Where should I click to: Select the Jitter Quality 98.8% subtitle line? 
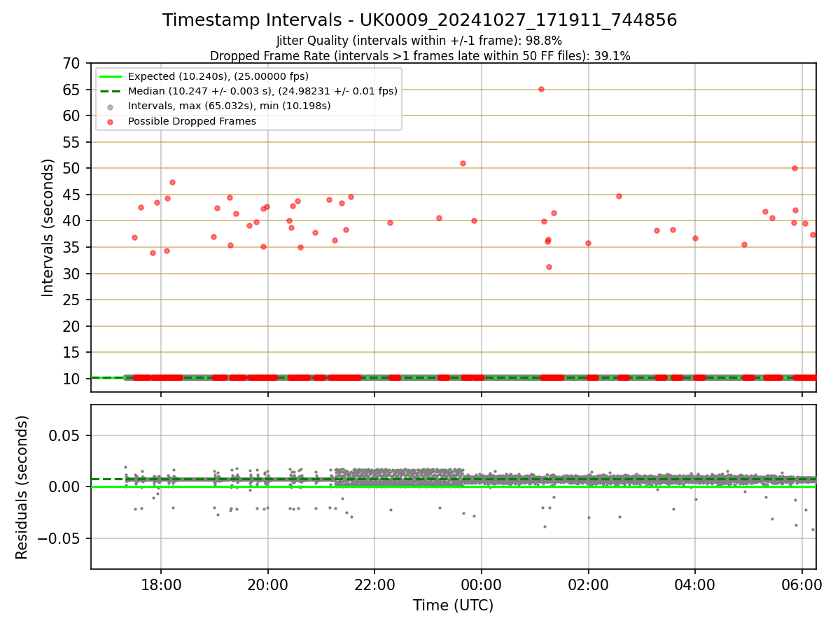(419, 41)
